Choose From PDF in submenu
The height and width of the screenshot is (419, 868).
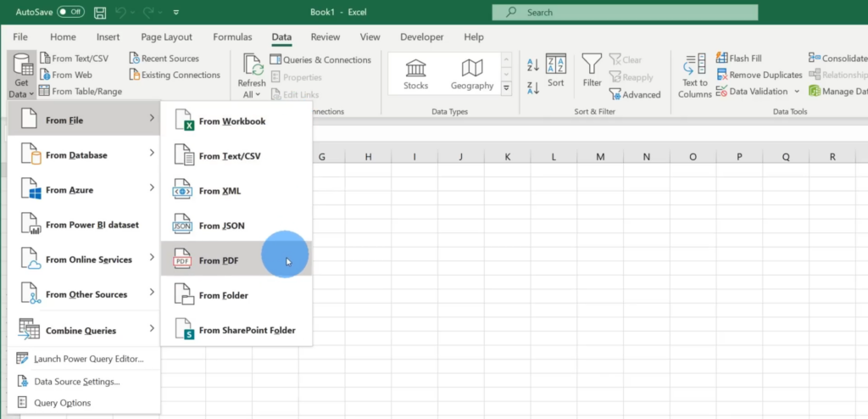236,260
